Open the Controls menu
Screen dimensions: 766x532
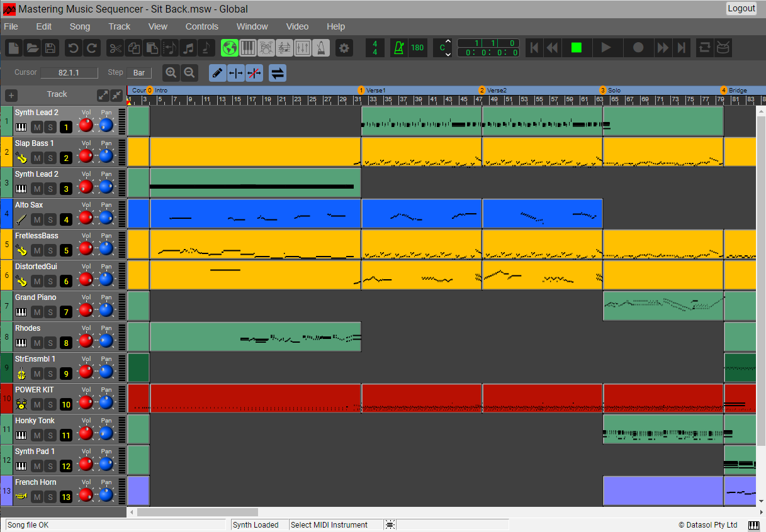[x=201, y=26]
